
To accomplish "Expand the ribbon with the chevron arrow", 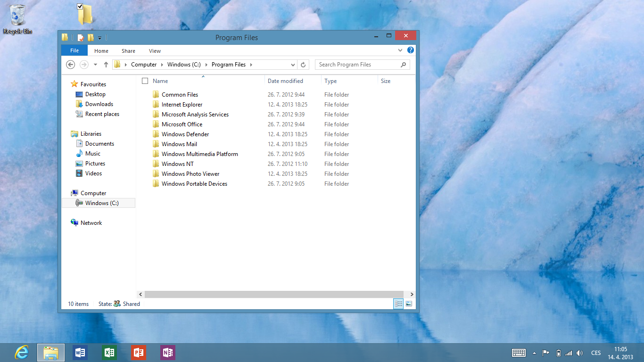I will point(400,50).
